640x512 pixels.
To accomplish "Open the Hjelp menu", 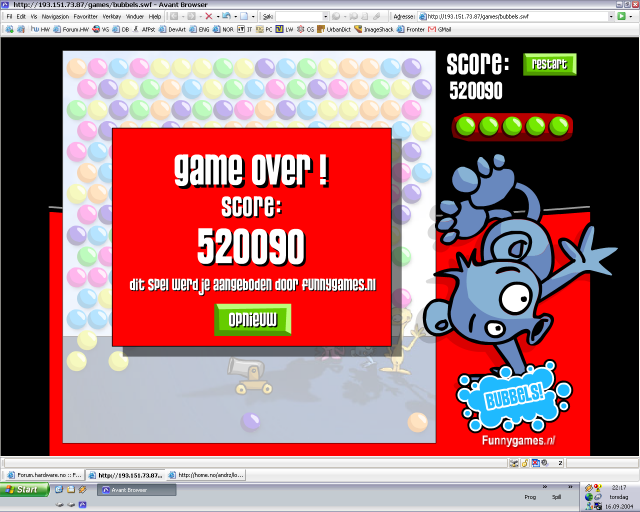I will (x=155, y=16).
